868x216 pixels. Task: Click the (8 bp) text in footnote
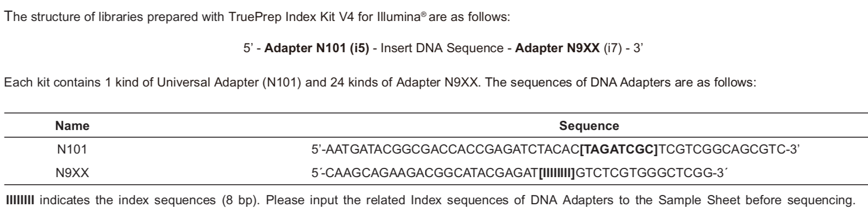point(241,200)
